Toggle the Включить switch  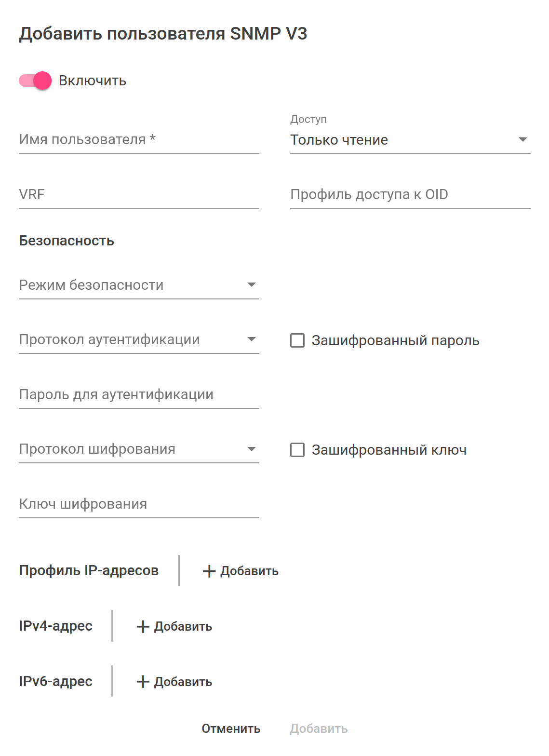coord(36,81)
